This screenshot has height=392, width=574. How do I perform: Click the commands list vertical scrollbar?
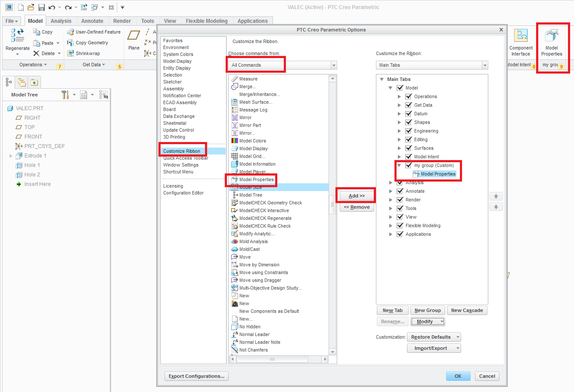click(x=332, y=205)
